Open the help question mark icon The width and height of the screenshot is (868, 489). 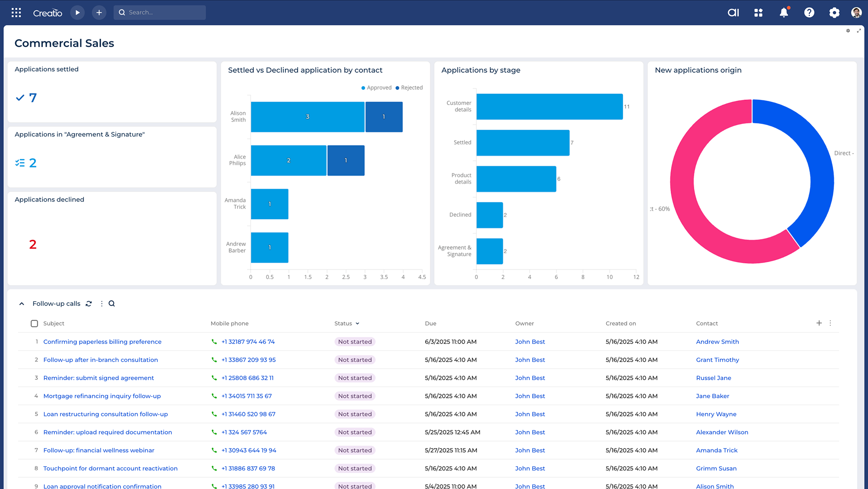point(809,13)
